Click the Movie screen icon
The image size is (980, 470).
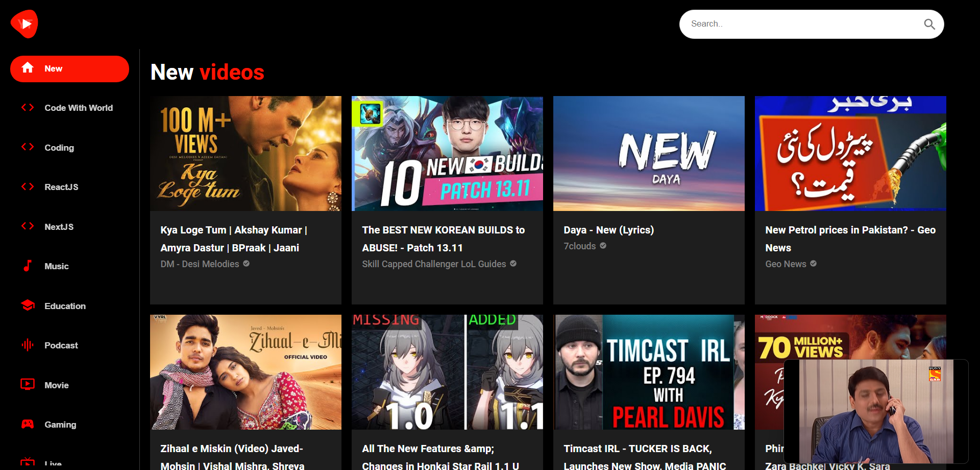point(28,385)
